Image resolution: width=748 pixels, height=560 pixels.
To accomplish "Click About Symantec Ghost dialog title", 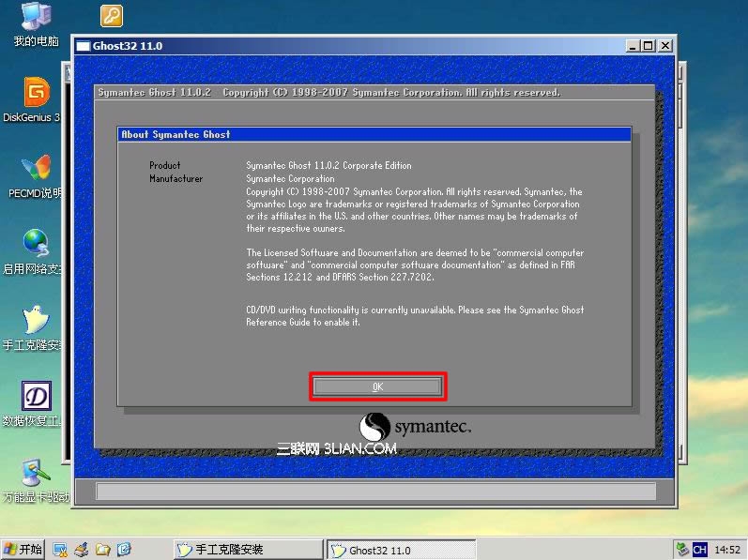I will pyautogui.click(x=176, y=134).
